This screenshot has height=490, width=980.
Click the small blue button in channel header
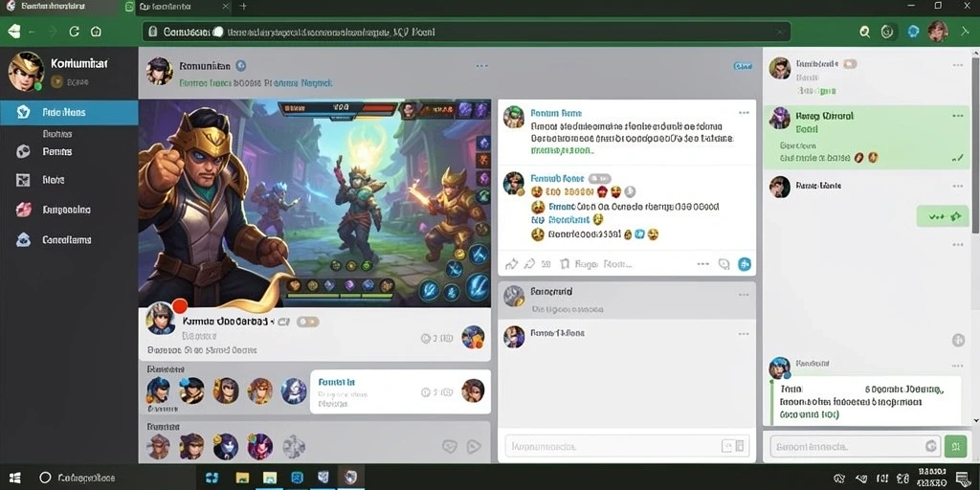[743, 66]
